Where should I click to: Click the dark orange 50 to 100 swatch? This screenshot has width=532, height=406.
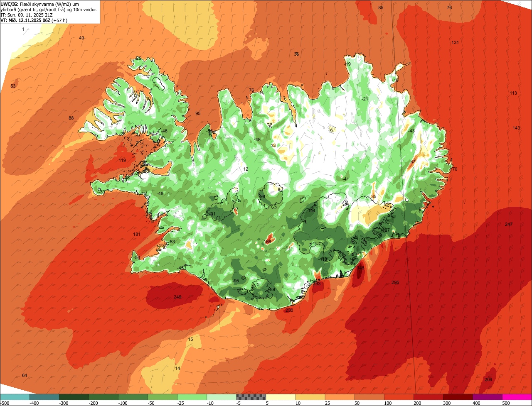(369, 397)
